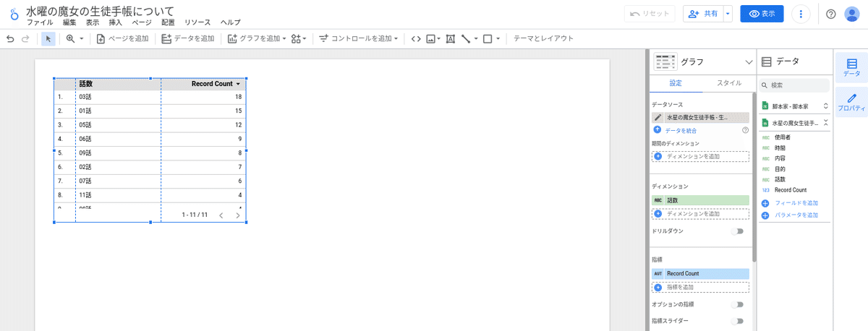Open the 表示 menu in menu bar
The image size is (868, 331).
coord(93,22)
